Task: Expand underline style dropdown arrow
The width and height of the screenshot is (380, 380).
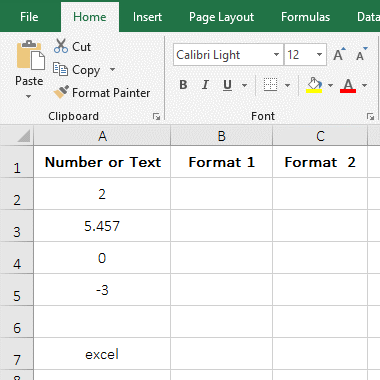Action: 244,85
